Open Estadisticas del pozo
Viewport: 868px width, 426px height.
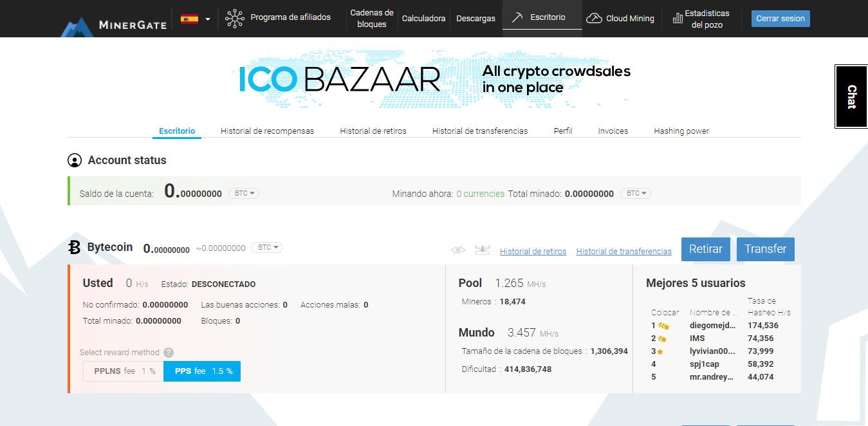(x=707, y=19)
